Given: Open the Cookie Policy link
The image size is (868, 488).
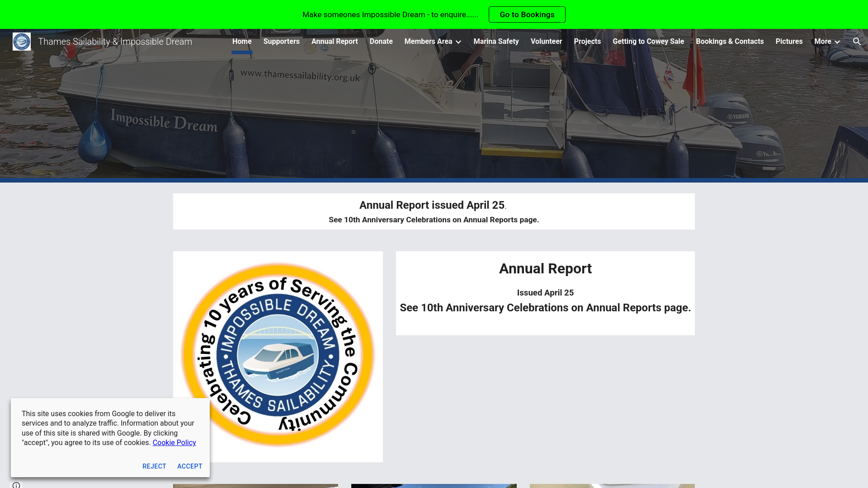Looking at the screenshot, I should click(174, 443).
